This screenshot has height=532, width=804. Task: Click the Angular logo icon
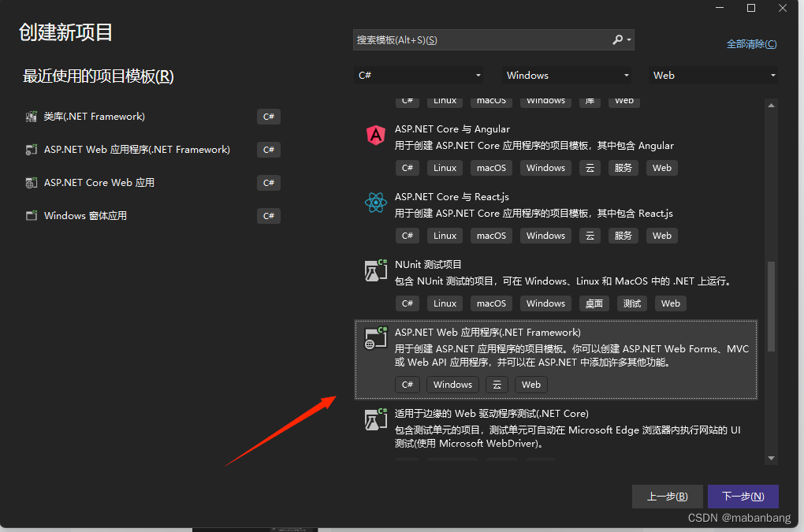376,136
